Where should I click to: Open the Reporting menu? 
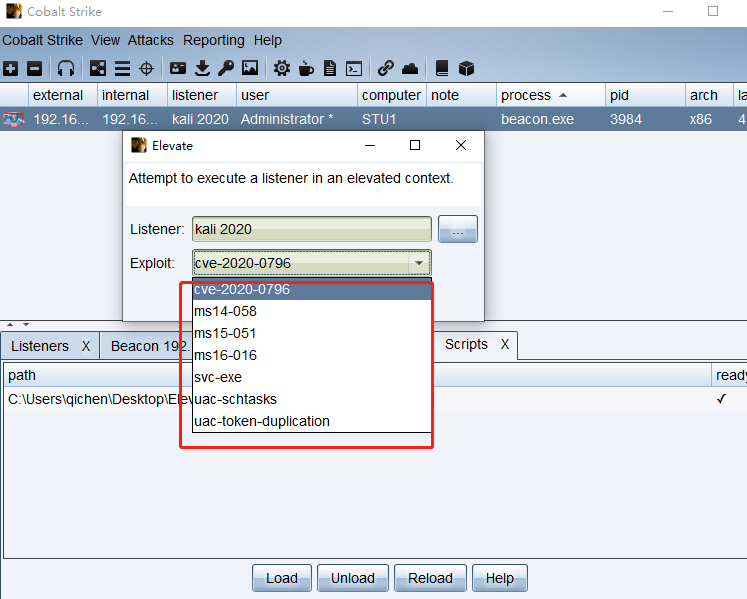pyautogui.click(x=213, y=41)
